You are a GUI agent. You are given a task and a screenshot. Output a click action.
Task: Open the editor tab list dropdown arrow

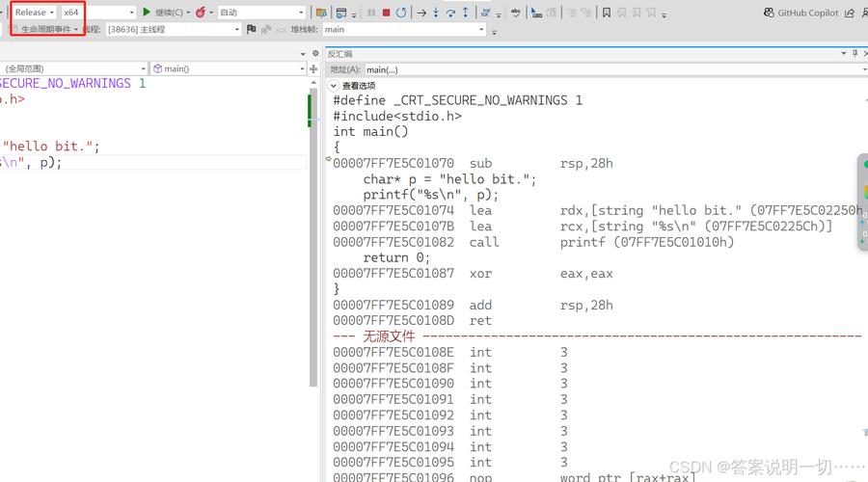click(303, 54)
